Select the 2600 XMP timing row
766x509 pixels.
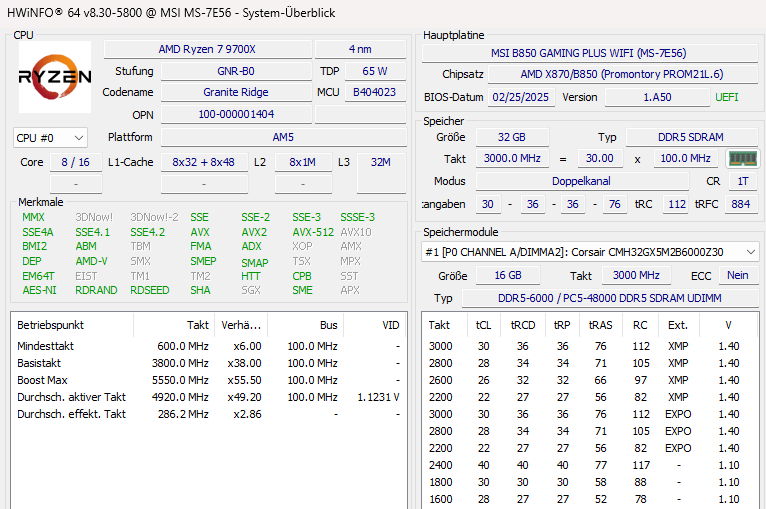click(591, 381)
